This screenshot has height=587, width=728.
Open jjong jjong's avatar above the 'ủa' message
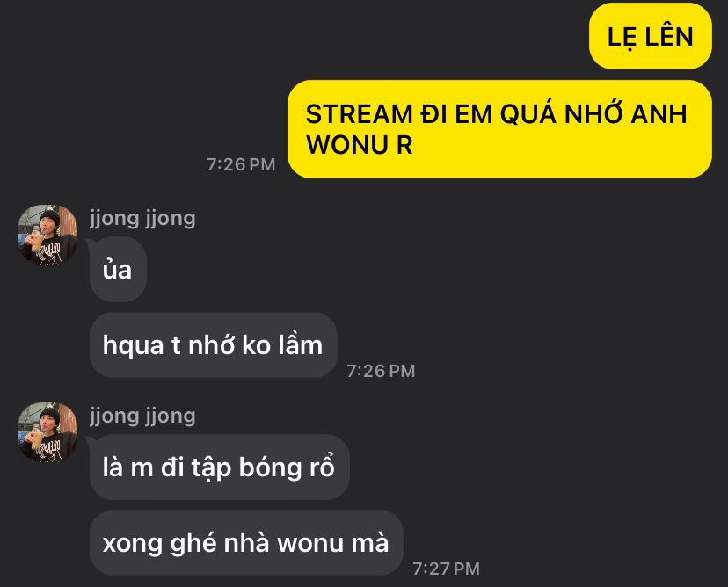click(x=47, y=235)
